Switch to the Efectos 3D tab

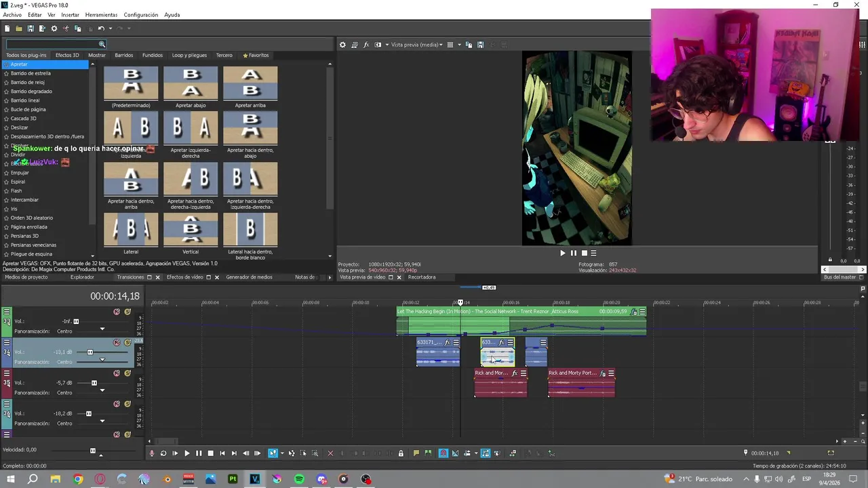(x=67, y=55)
